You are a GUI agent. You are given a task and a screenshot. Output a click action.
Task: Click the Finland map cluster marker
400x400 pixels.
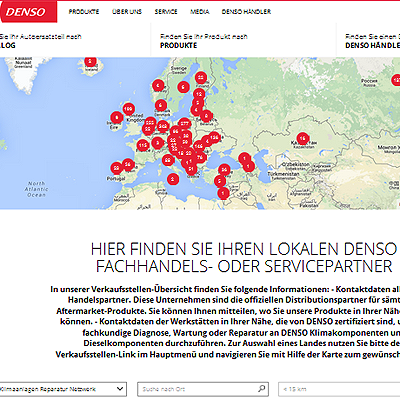point(201,78)
